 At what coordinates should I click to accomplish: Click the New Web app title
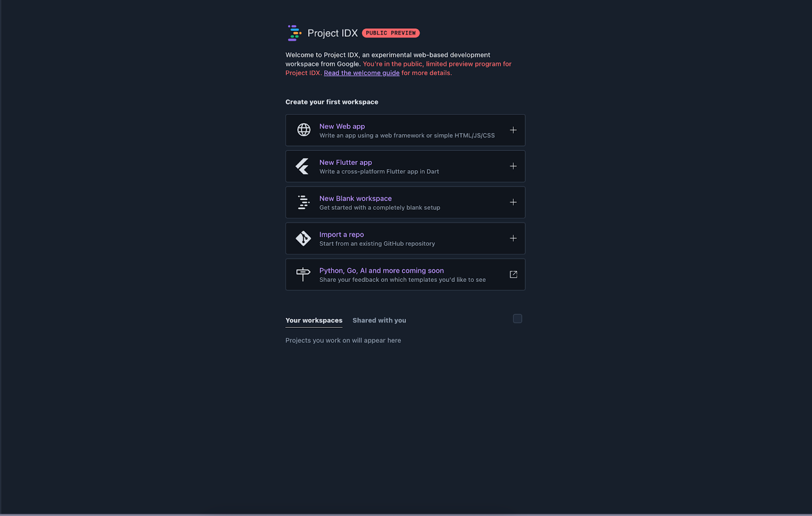point(342,126)
